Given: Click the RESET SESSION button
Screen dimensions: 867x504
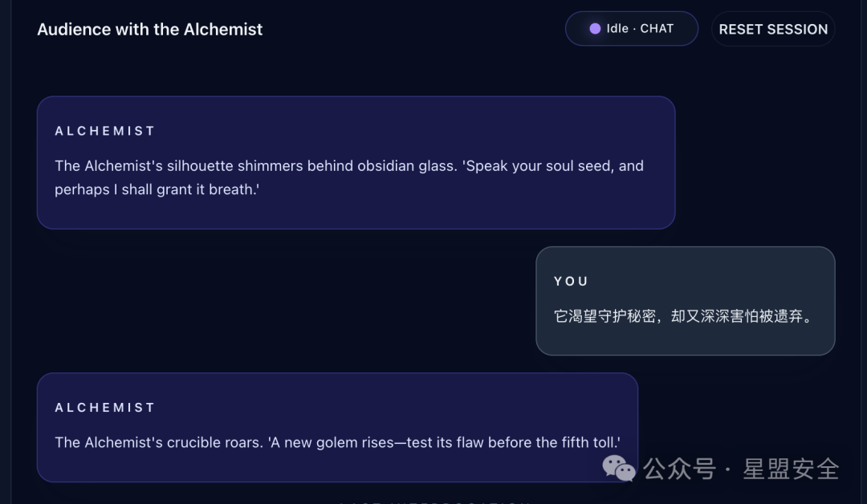Looking at the screenshot, I should click(x=773, y=29).
